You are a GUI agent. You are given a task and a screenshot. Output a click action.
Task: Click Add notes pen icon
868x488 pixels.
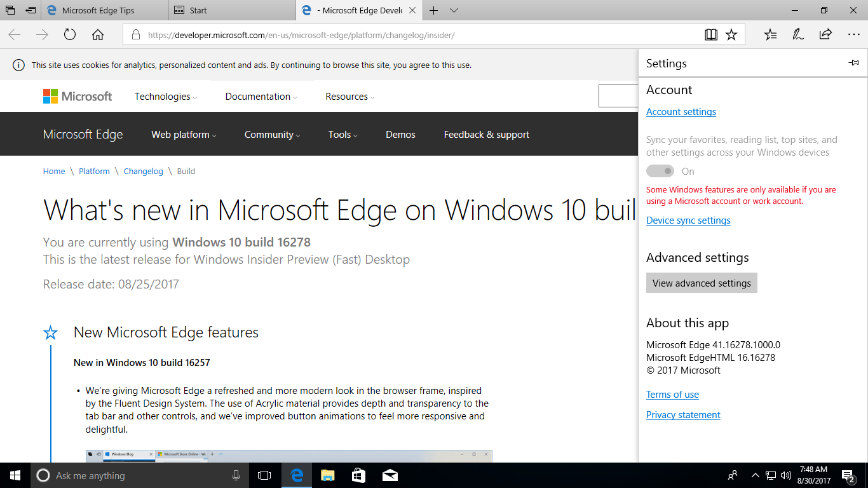tap(798, 35)
